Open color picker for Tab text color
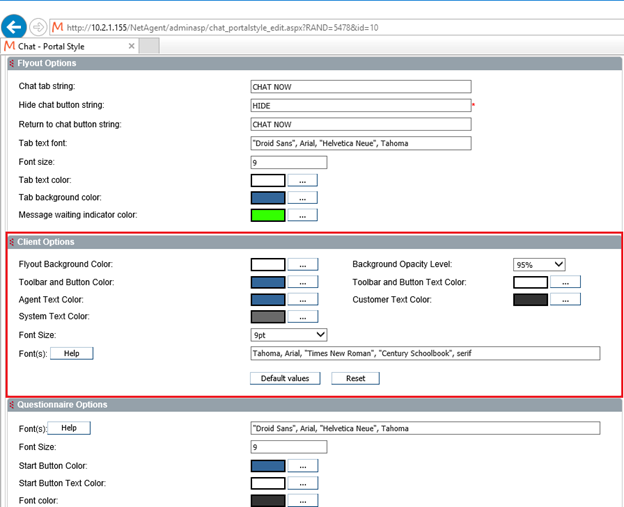The height and width of the screenshot is (507, 624). [x=302, y=181]
